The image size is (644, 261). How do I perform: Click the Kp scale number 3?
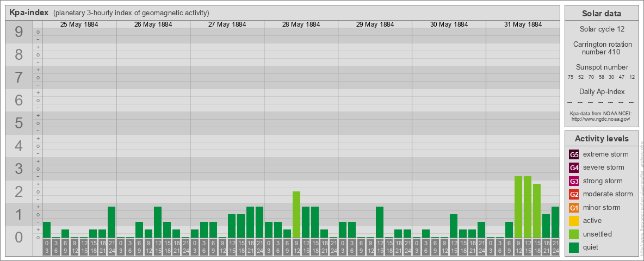pos(19,169)
